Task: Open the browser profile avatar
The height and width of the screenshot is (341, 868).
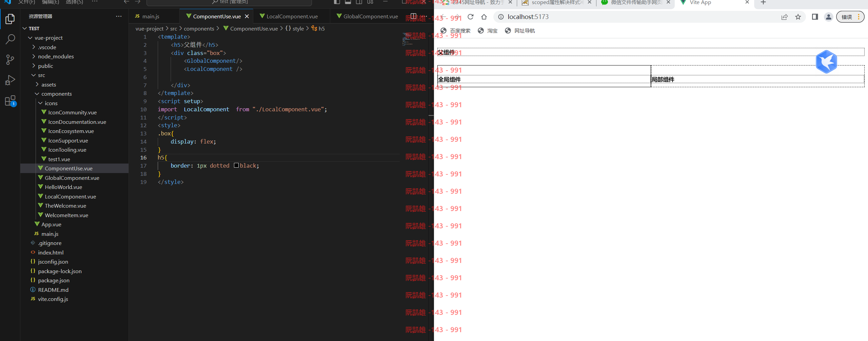Action: (x=829, y=17)
